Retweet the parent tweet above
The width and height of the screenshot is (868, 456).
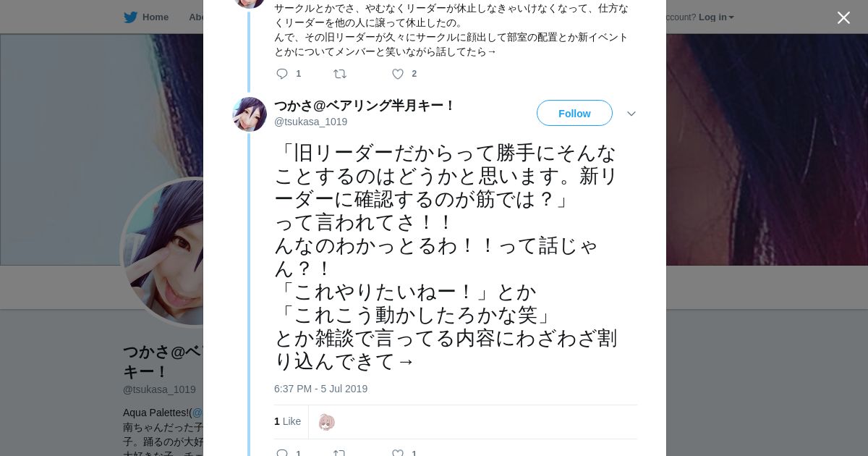339,74
